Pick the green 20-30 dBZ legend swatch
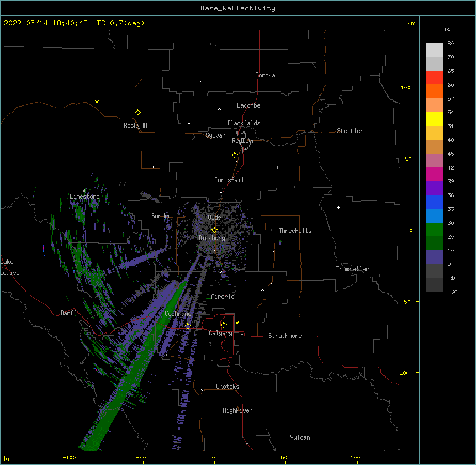 434,230
